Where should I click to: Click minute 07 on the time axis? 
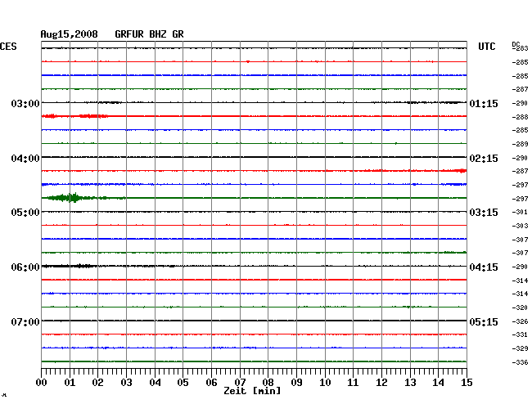240,383
